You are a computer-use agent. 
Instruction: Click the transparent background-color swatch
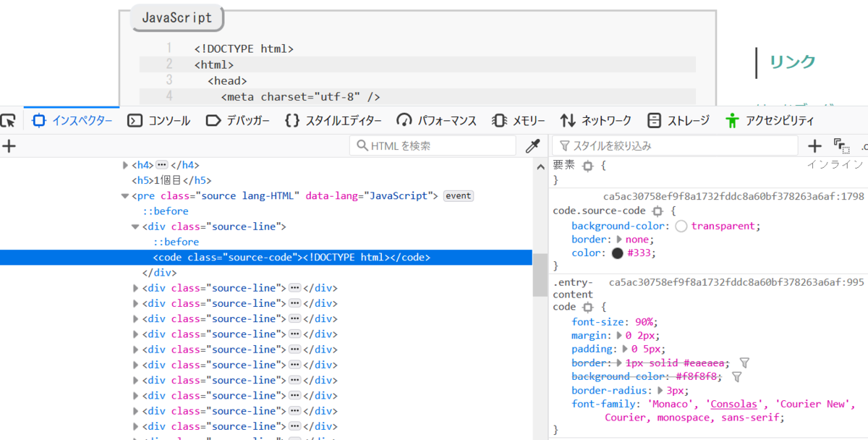(681, 226)
